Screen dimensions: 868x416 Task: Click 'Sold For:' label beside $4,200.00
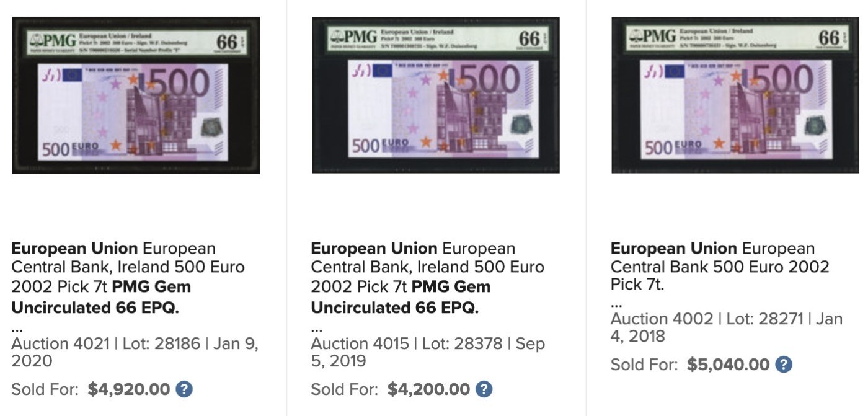tap(344, 389)
